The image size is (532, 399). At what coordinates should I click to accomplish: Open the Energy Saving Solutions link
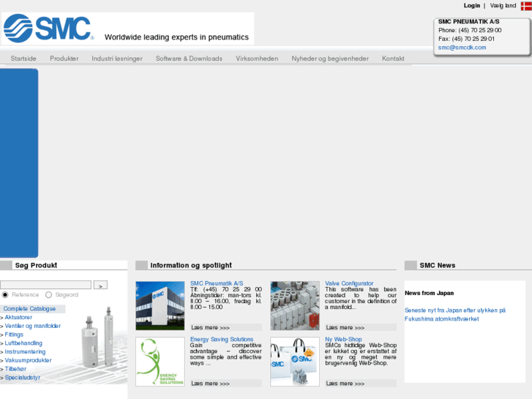pos(222,339)
